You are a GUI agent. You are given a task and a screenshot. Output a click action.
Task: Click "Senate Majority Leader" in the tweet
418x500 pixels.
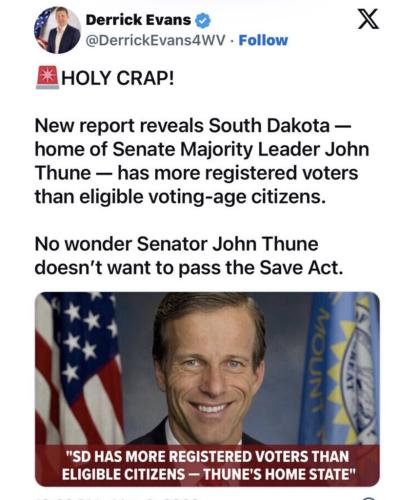coord(217,149)
